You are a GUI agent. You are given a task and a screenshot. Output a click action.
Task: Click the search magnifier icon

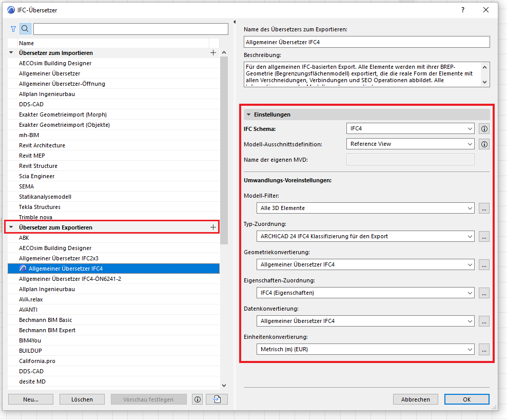pyautogui.click(x=25, y=29)
